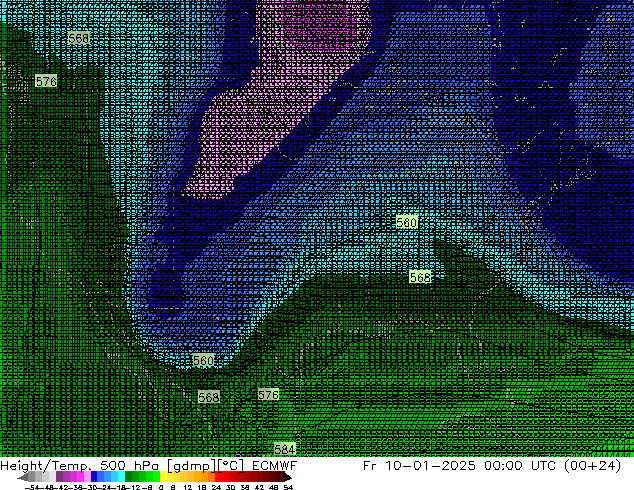Click the ECMWF model name
The width and height of the screenshot is (634, 490).
(x=275, y=466)
